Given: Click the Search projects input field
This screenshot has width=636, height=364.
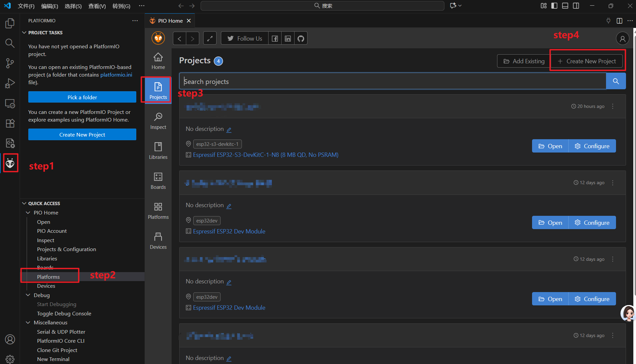Looking at the screenshot, I should [383, 81].
